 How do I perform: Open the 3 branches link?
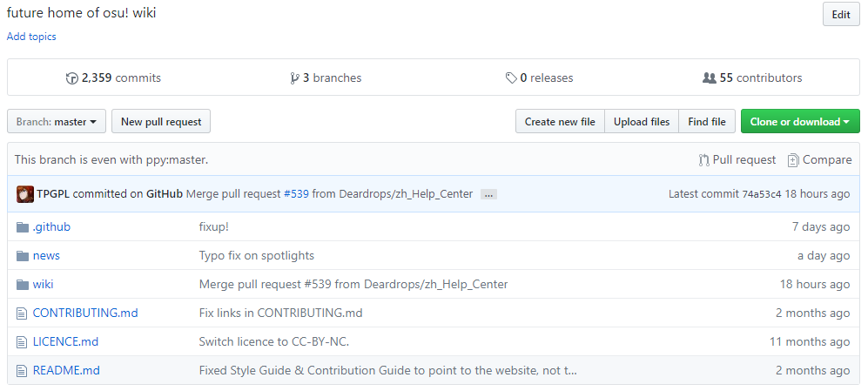coord(326,78)
